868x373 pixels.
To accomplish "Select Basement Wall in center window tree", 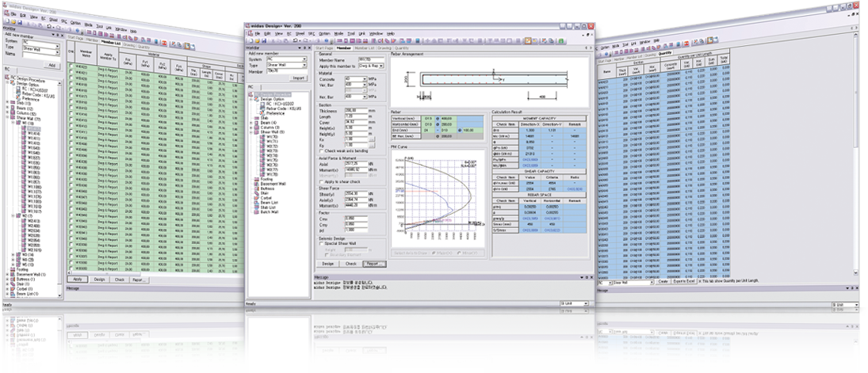I will 273,184.
